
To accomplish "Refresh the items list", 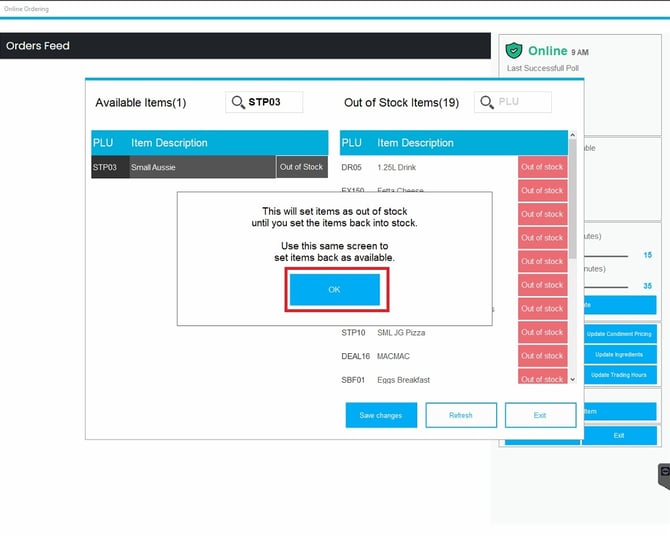I will [x=461, y=415].
